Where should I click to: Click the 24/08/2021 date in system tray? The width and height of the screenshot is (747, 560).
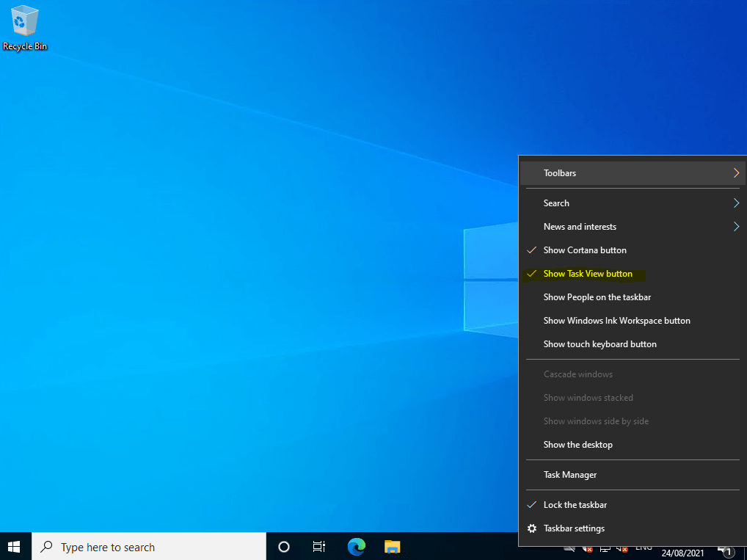pyautogui.click(x=682, y=553)
